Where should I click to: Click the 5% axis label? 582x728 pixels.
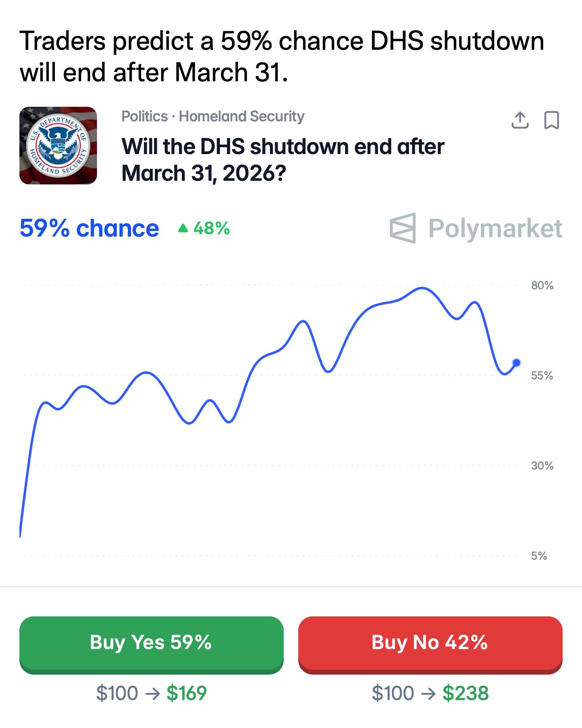click(539, 556)
